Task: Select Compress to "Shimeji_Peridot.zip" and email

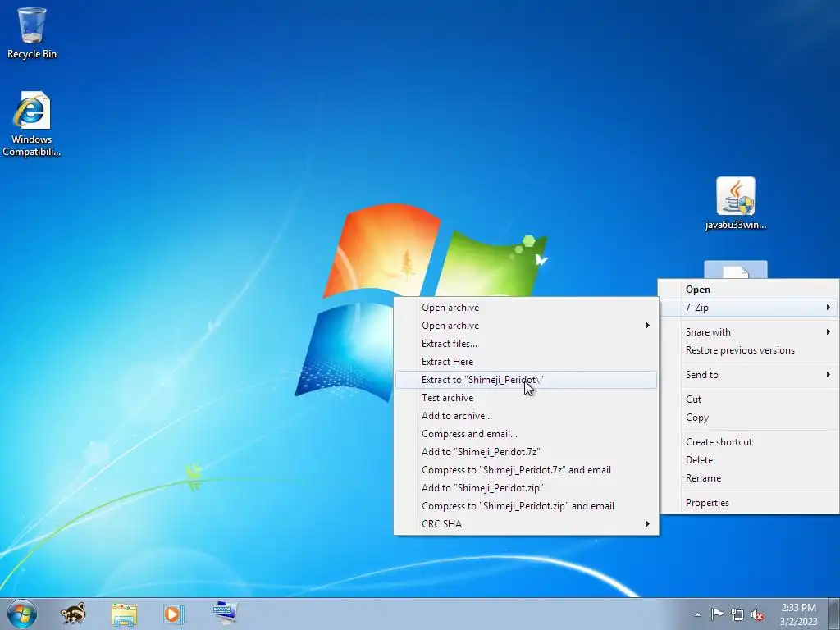Action: (x=526, y=506)
